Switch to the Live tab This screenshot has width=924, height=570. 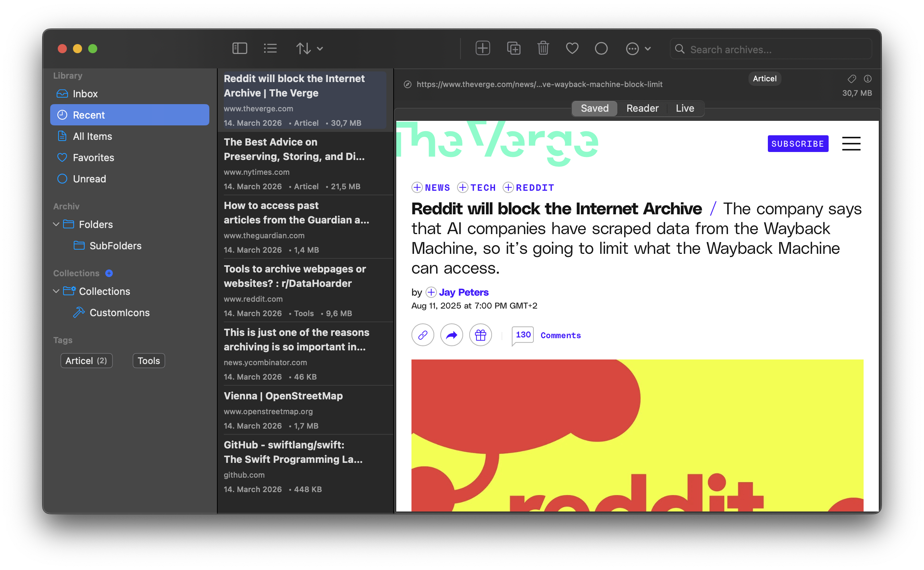685,108
